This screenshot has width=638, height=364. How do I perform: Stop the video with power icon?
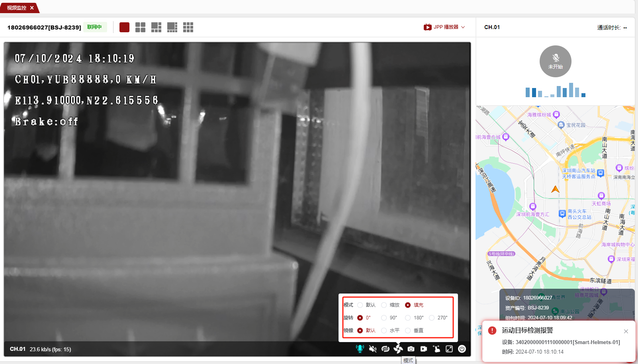(462, 349)
